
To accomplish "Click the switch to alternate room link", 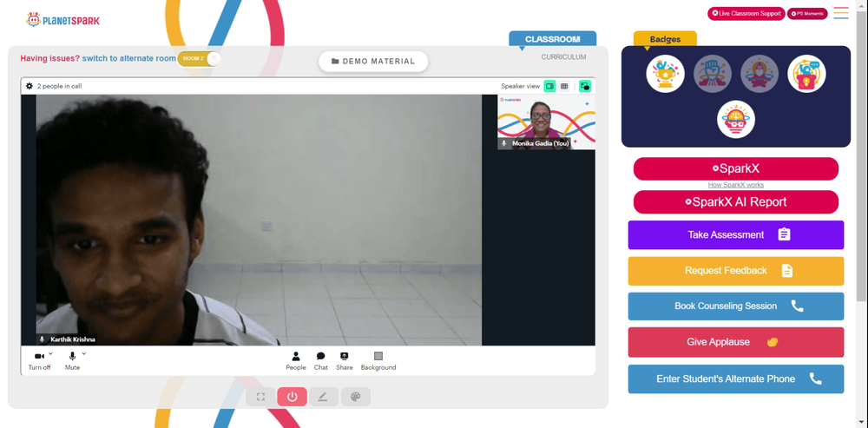I will [129, 58].
